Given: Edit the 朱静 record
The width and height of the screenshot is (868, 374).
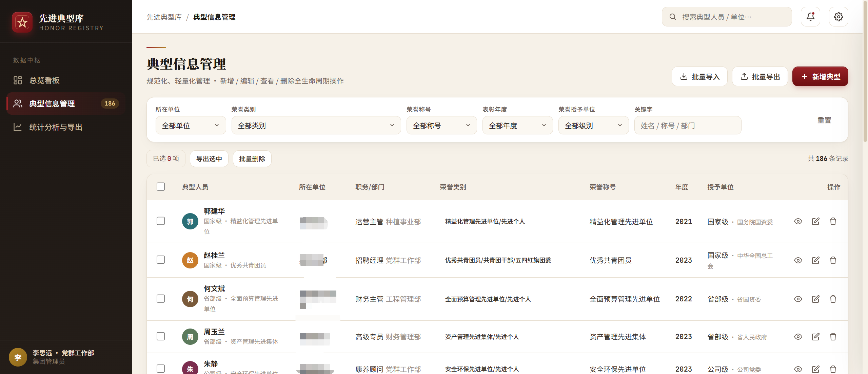Looking at the screenshot, I should pyautogui.click(x=816, y=369).
